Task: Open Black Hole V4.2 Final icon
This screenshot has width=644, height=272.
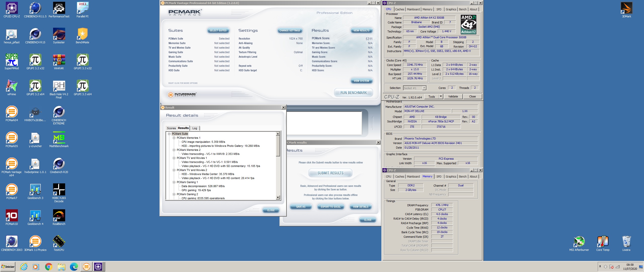Action: pos(59,89)
